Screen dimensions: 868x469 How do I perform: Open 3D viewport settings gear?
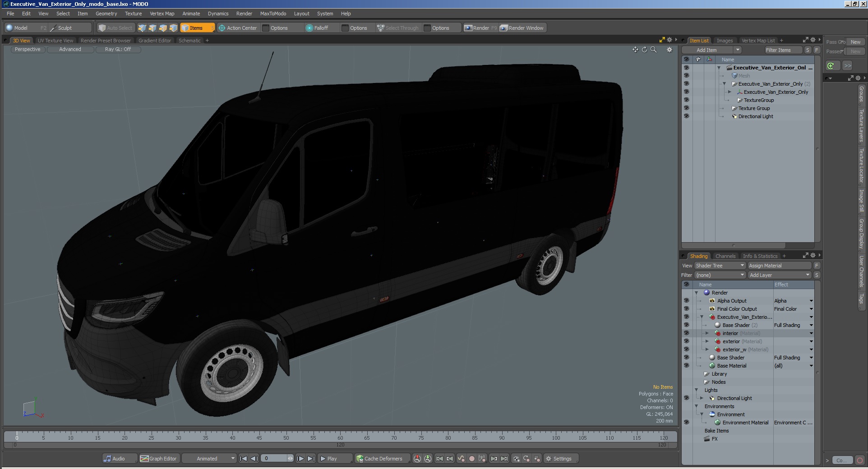click(x=669, y=50)
